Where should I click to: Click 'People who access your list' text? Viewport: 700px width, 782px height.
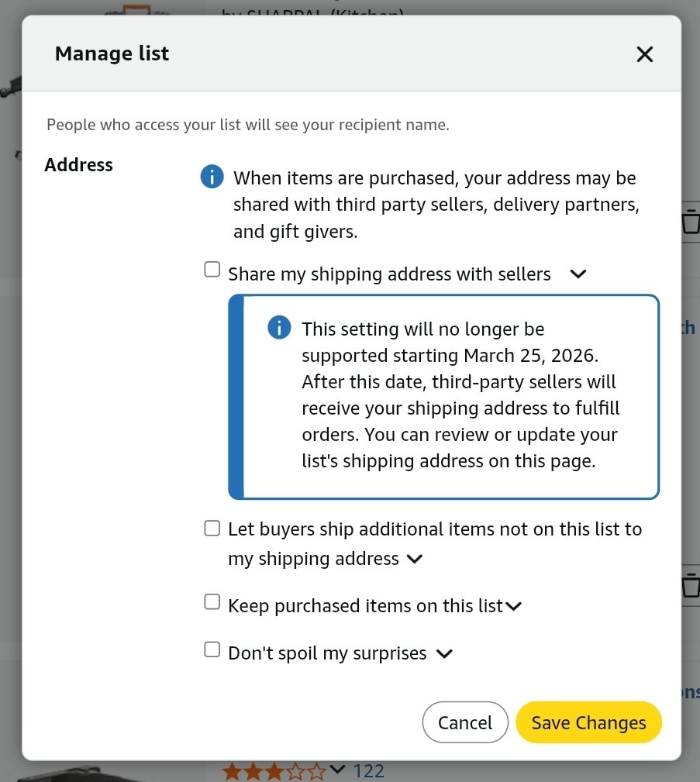[248, 125]
